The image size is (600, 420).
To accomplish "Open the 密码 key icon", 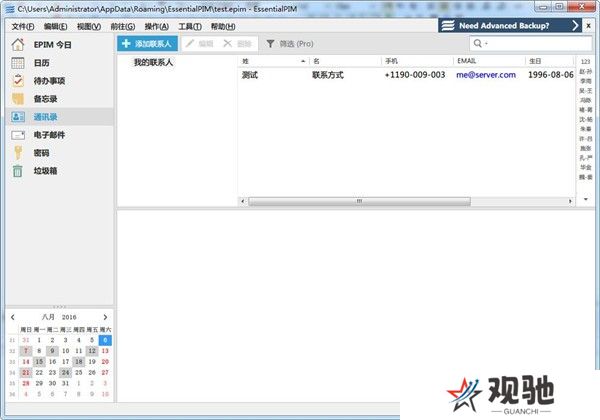I will click(x=18, y=153).
